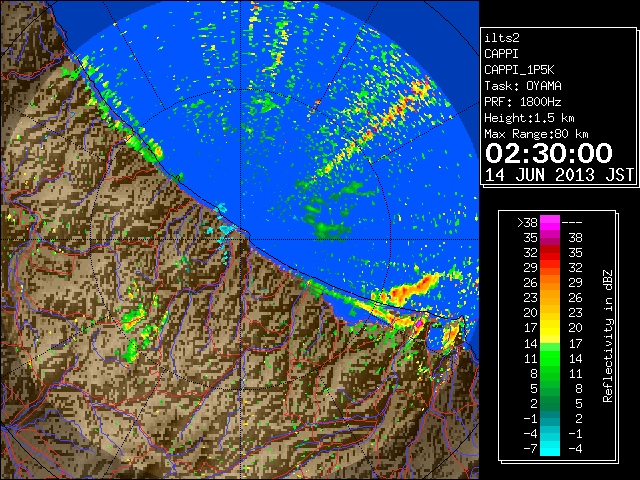
Task: Click the yellow 17 dBZ legend swatch
Action: (x=550, y=328)
